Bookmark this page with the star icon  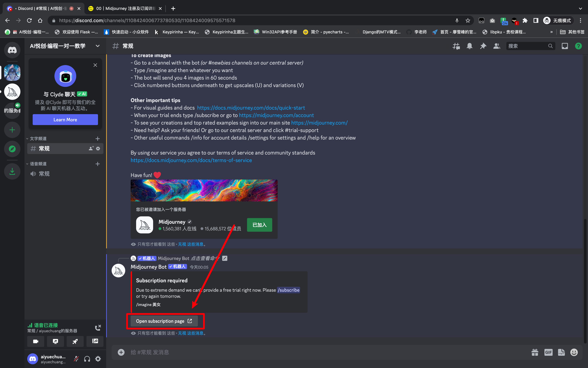(468, 20)
